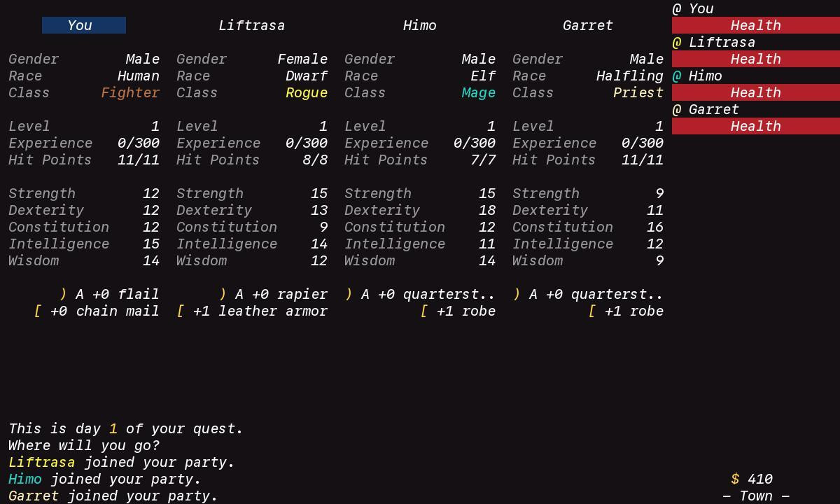Switch to the Liftrasa character column header

[x=252, y=26]
